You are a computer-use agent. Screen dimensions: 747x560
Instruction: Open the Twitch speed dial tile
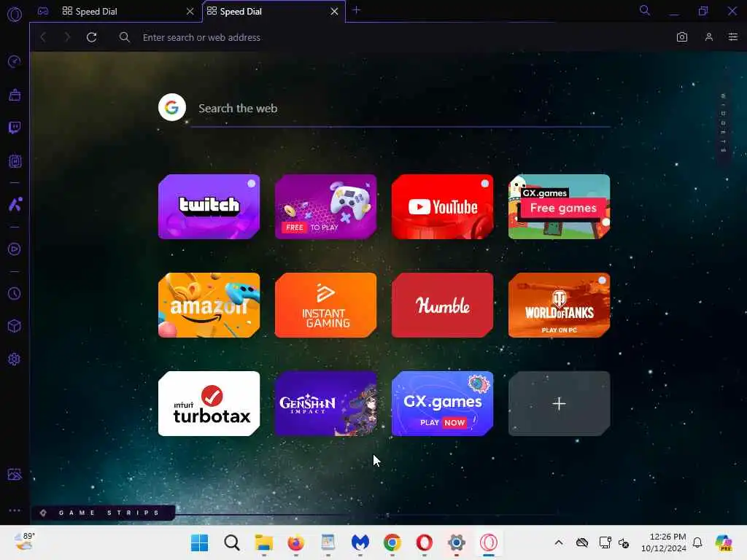pyautogui.click(x=209, y=206)
